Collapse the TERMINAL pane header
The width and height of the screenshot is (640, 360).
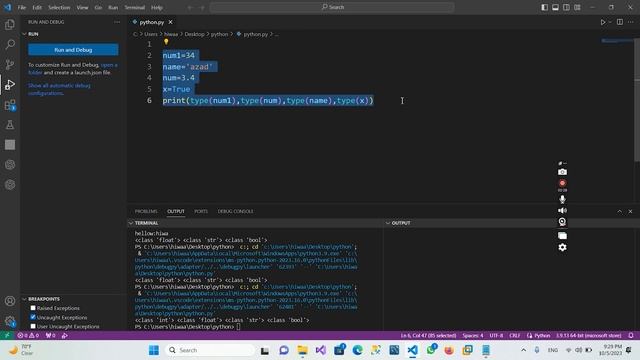click(131, 223)
